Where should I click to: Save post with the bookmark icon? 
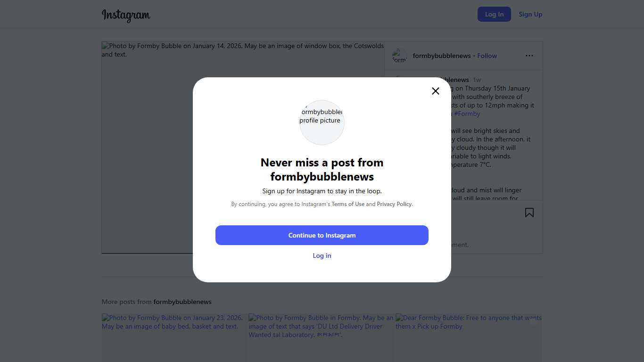click(x=529, y=213)
